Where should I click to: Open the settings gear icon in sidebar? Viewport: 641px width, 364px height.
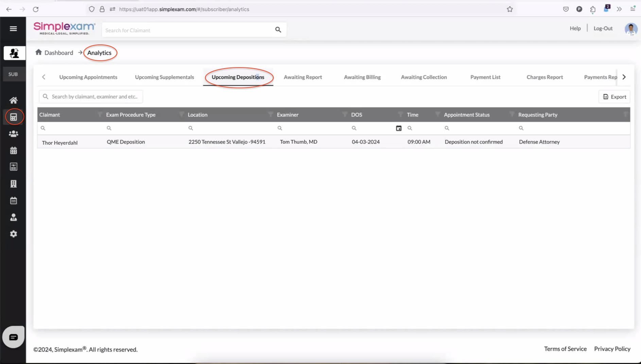(x=14, y=234)
